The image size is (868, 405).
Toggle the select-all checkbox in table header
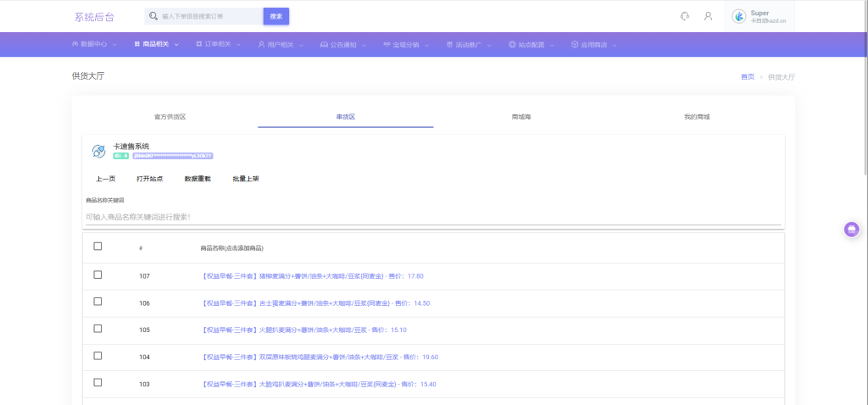[x=97, y=247]
